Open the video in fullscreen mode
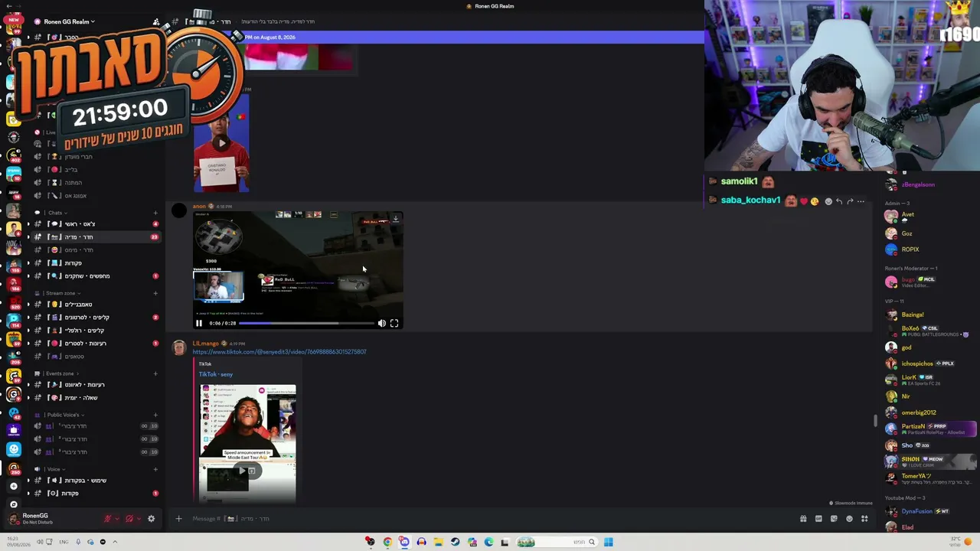Image resolution: width=980 pixels, height=551 pixels. 394,324
